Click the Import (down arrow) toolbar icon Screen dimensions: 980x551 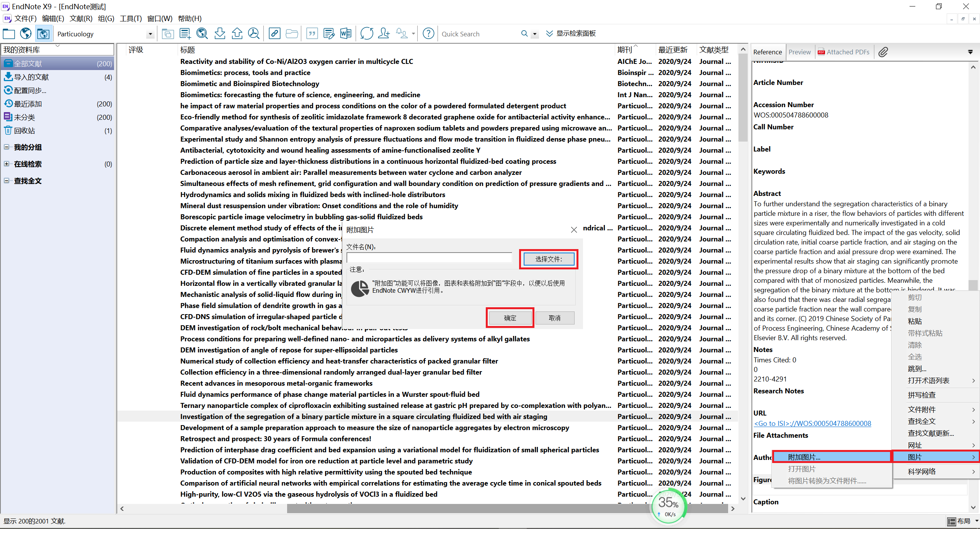[220, 34]
